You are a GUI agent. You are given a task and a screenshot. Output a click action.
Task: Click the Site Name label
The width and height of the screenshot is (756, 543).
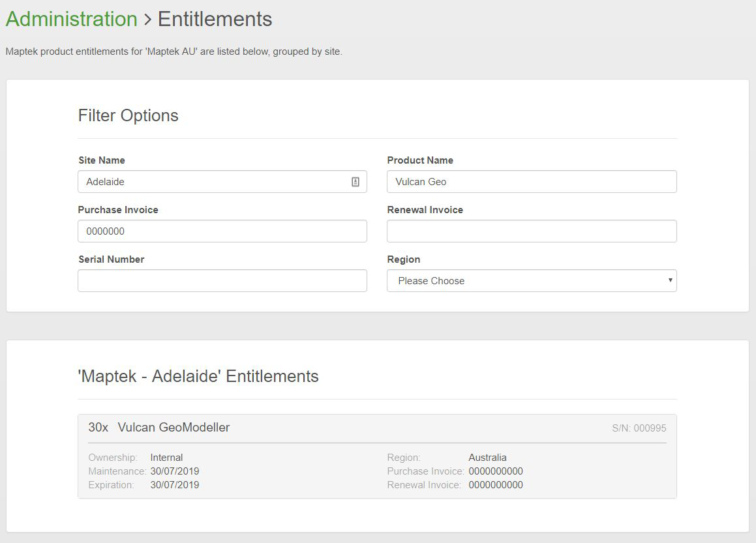tap(102, 160)
